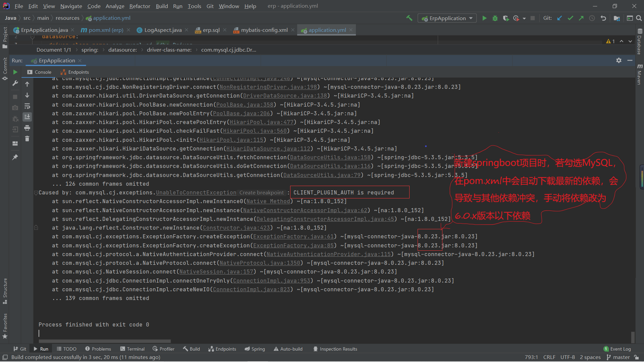Click the console horizontal scrollbar
The width and height of the screenshot is (644, 362).
(x=104, y=341)
